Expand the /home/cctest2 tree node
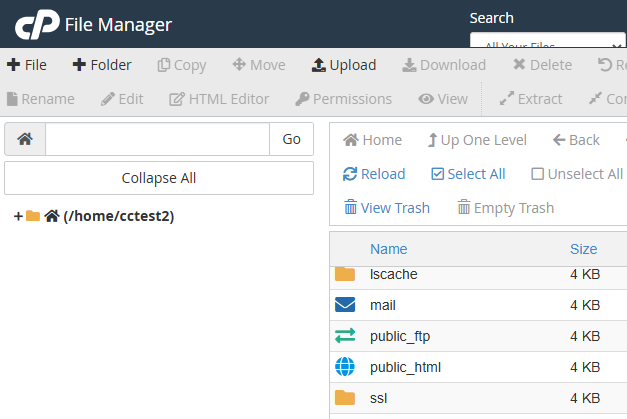Image resolution: width=627 pixels, height=419 pixels. coord(18,216)
